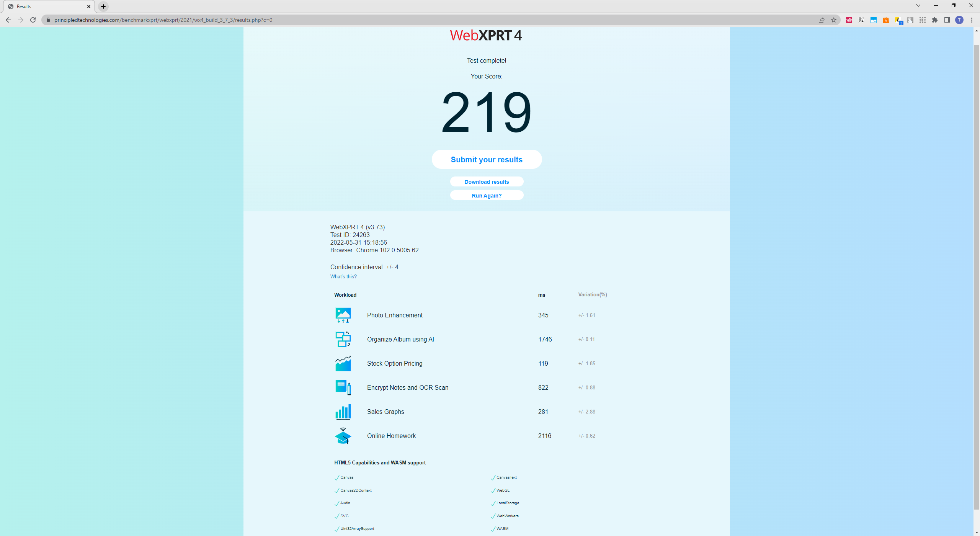Click the Stock Option Pricing label
This screenshot has height=536, width=980.
click(x=395, y=363)
